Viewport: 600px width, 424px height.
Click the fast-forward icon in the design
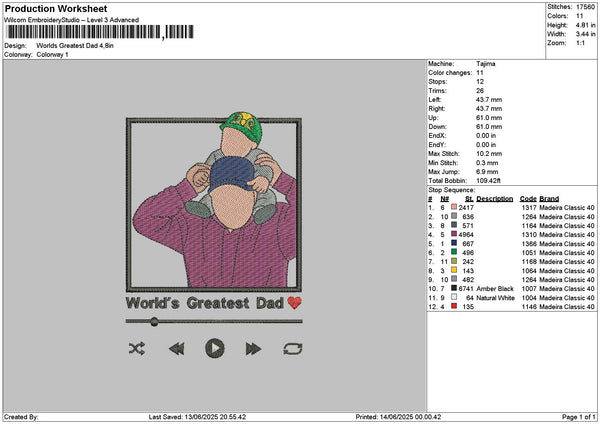tap(253, 349)
